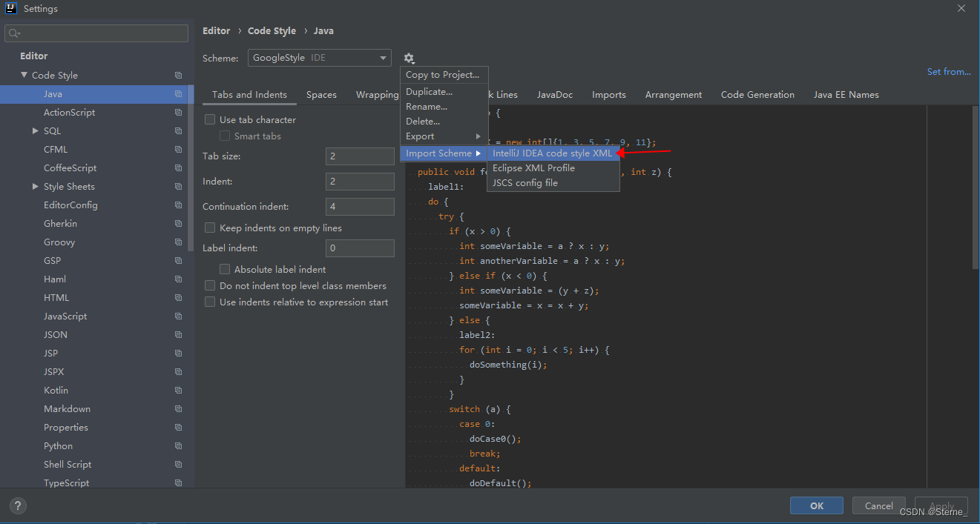
Task: Click the copy icon beside Haml
Action: [x=178, y=279]
